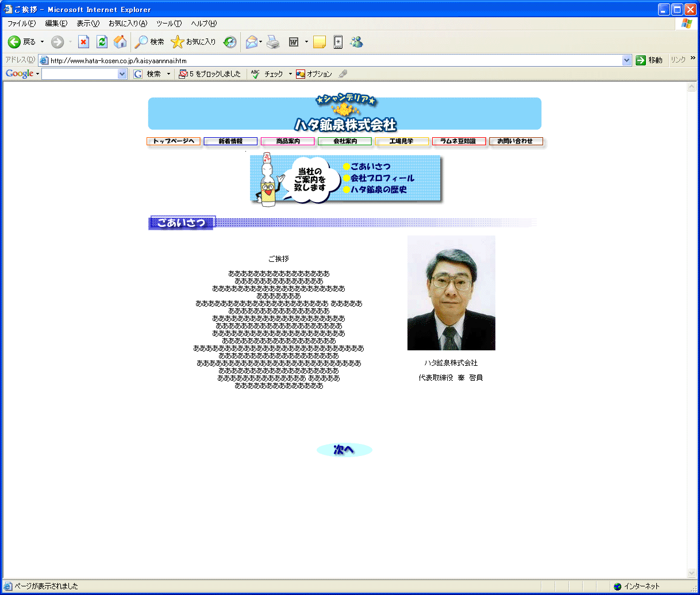Stop loading with the red X icon
Screen dimensions: 700x595
point(84,42)
